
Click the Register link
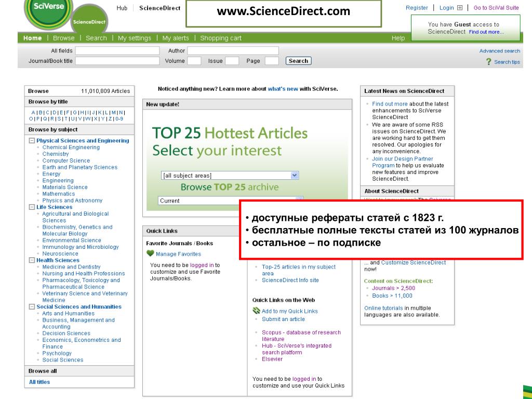pos(417,8)
